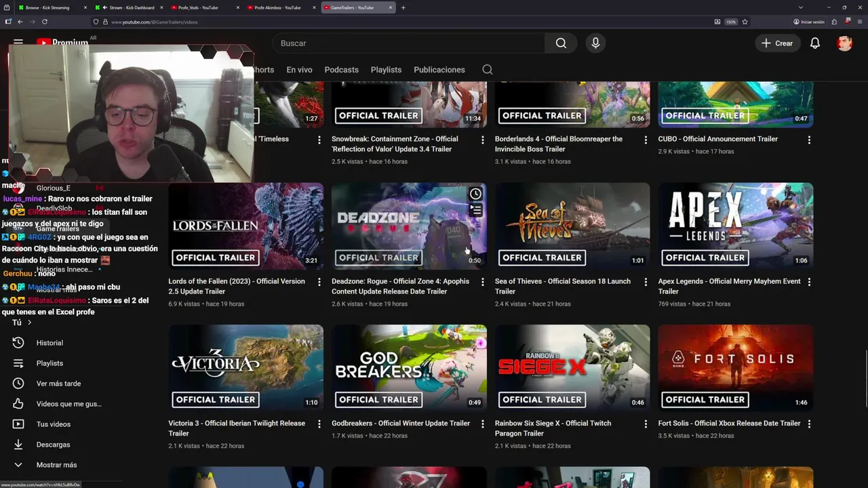
Task: Expand the Tú section chevron
Action: click(x=29, y=323)
